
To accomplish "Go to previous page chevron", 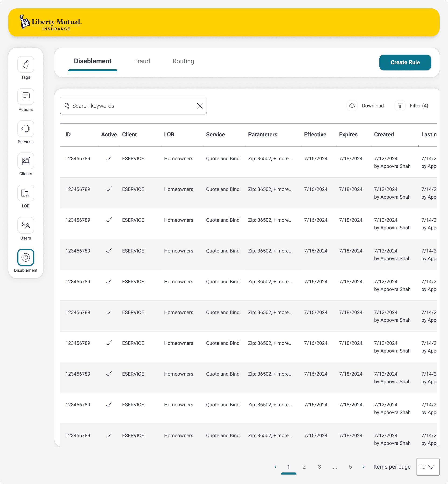I will tap(275, 467).
